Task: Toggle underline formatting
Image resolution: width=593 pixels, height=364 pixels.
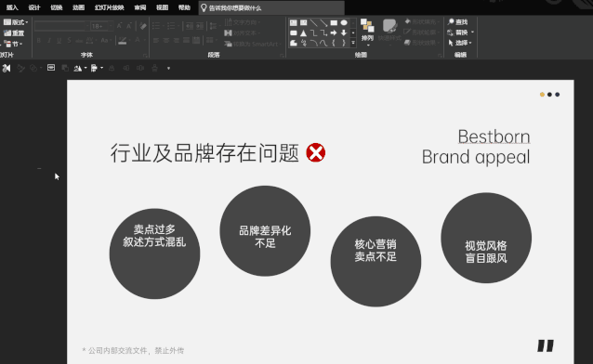Action: point(59,41)
